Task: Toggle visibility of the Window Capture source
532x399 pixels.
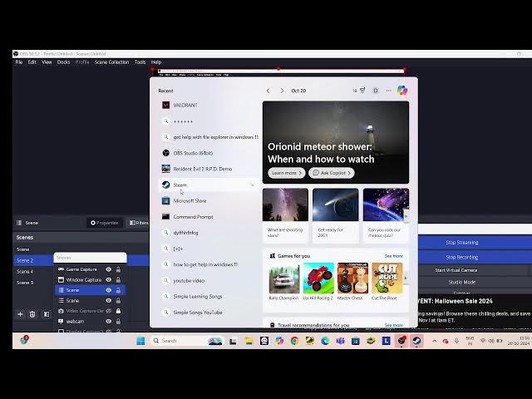Action: 108,280
